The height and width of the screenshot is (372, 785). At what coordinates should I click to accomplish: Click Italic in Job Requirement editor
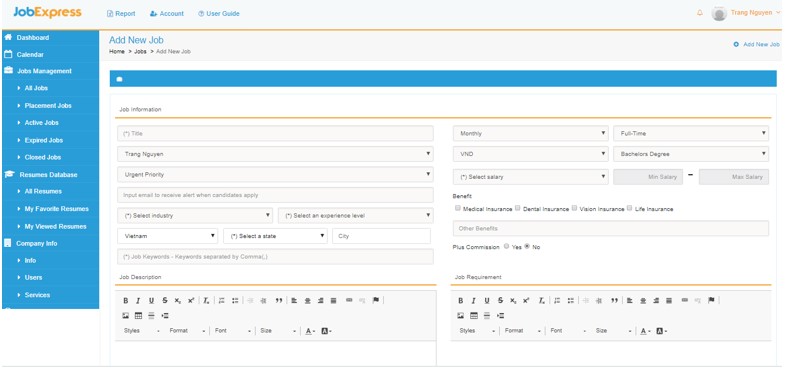[x=474, y=300]
